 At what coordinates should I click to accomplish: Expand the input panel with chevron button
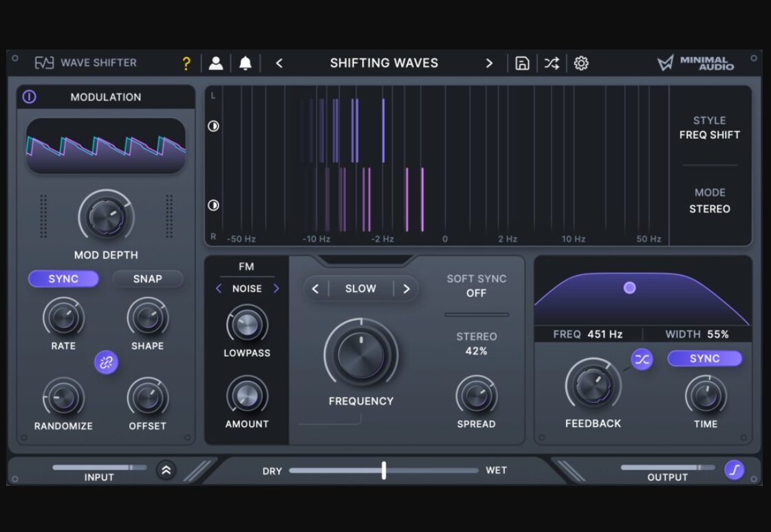click(165, 471)
